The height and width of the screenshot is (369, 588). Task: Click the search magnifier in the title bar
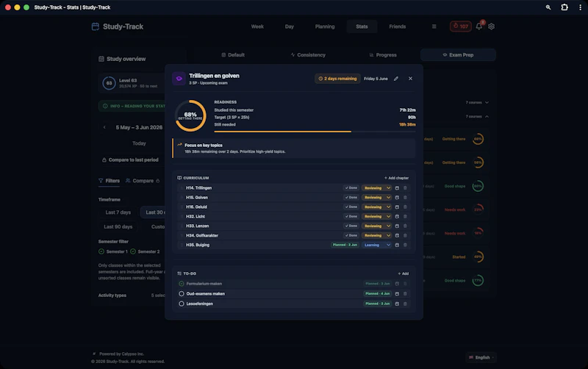coord(548,7)
